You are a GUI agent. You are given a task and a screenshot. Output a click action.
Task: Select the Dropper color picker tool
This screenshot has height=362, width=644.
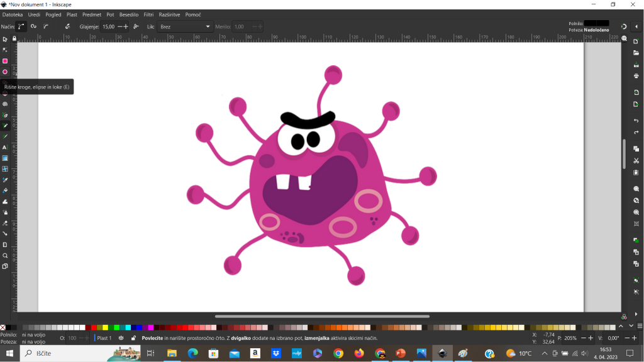click(5, 180)
